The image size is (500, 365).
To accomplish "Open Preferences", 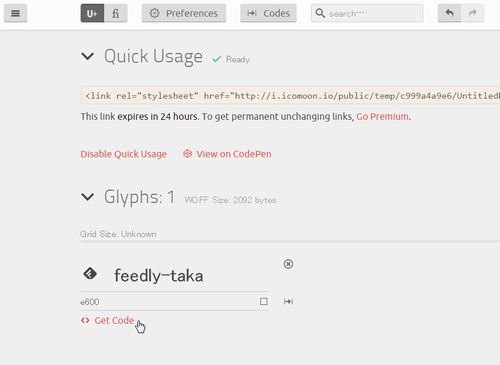I will 184,13.
